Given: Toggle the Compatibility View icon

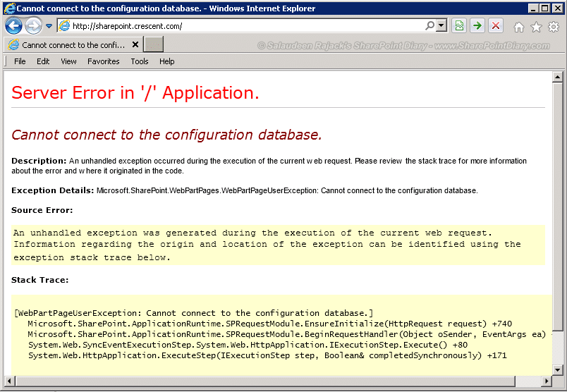Looking at the screenshot, I should pyautogui.click(x=459, y=25).
